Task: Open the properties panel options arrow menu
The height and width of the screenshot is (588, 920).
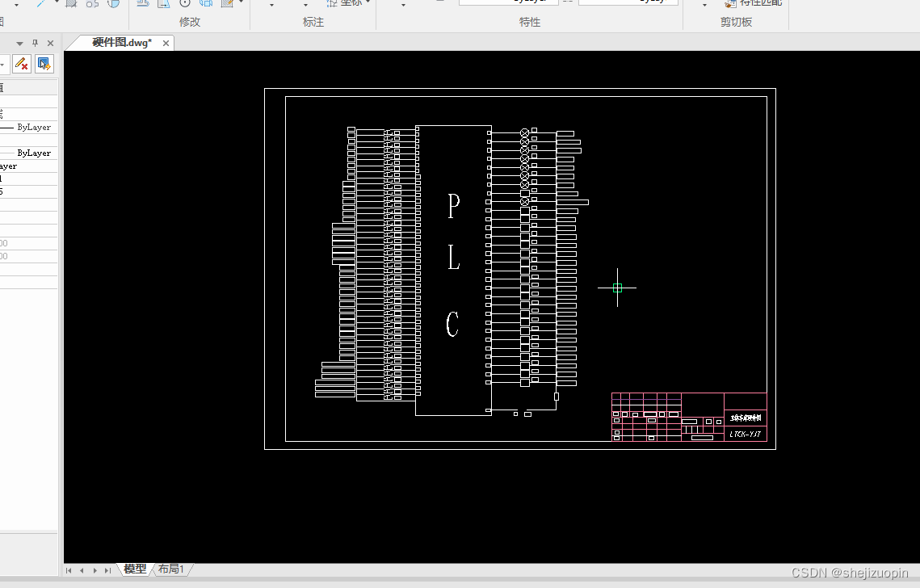Action: (19, 44)
